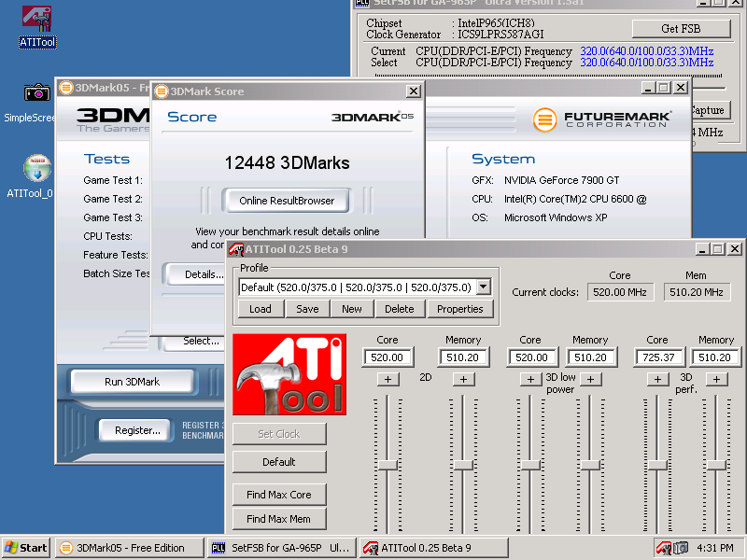Open profile Properties in ATITool
747x560 pixels.
459,309
